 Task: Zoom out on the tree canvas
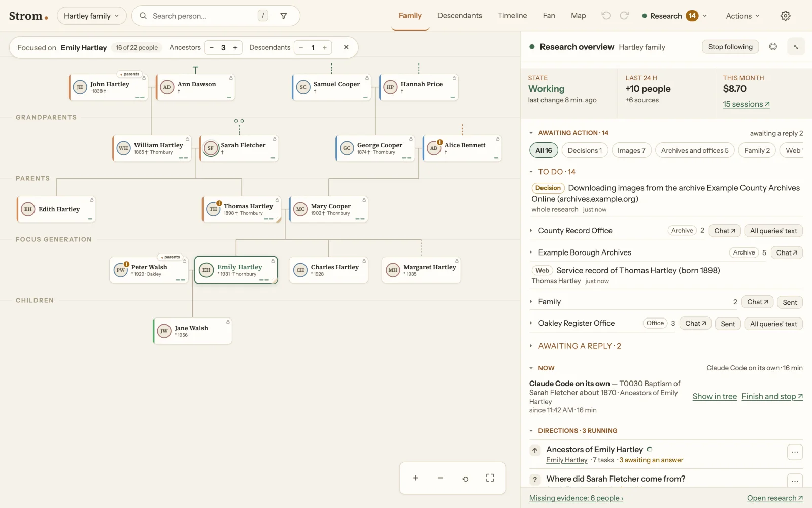[x=441, y=478]
